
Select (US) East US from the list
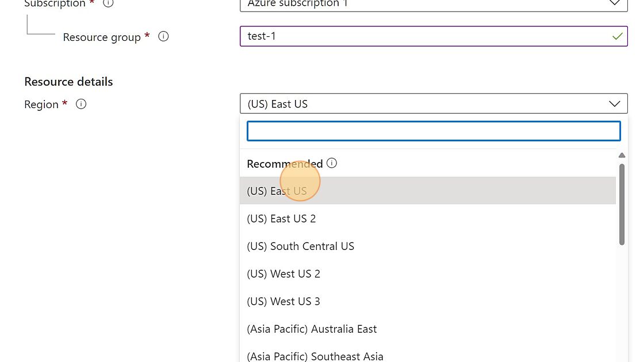(428, 191)
